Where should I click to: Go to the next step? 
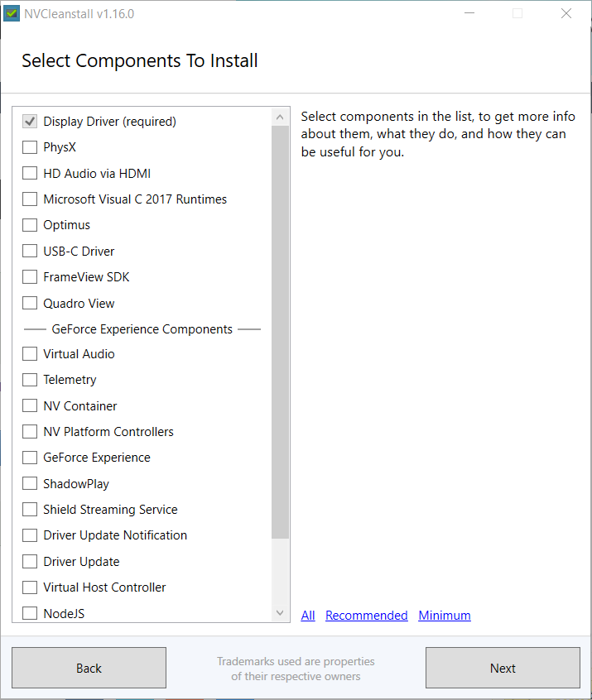pos(503,668)
